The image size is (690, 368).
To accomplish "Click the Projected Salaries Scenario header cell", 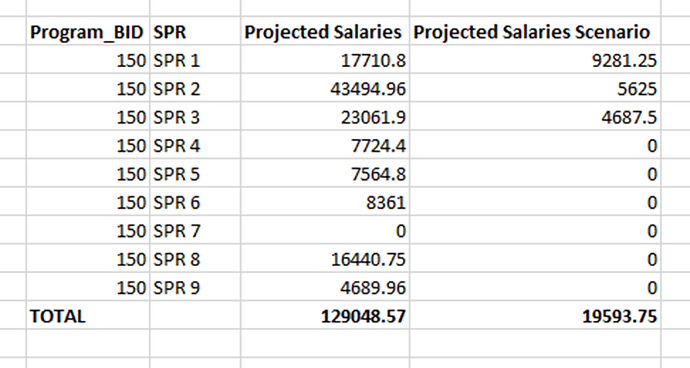I will pyautogui.click(x=535, y=32).
